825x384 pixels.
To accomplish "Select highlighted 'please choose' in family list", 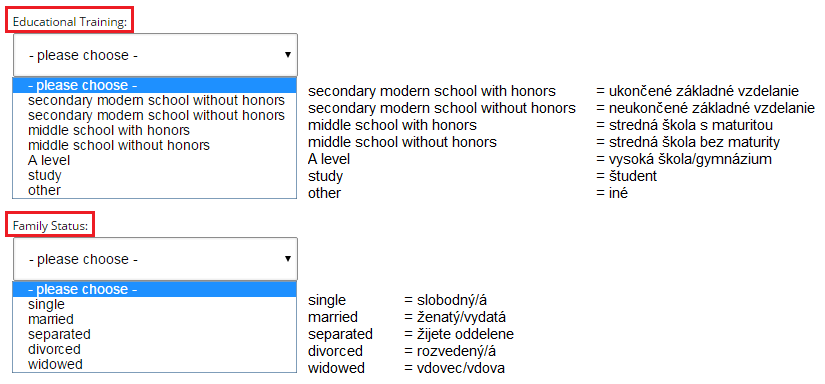I will pos(155,289).
